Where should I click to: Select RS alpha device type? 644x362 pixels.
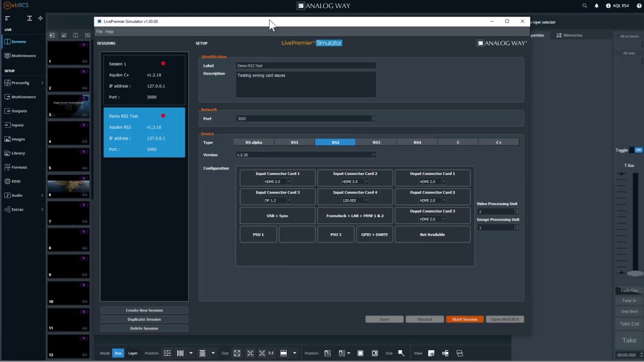pos(254,142)
